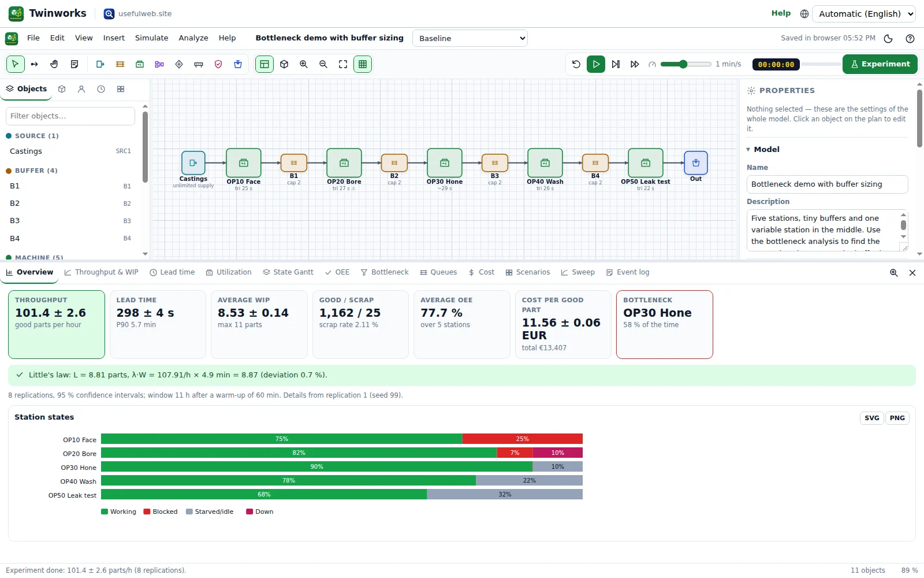Add a sink object from toolbar
Viewport: 924px width, 578px height.
[238, 64]
